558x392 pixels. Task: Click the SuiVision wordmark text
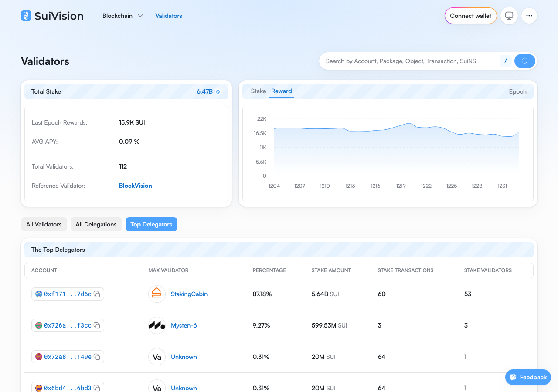pos(59,16)
